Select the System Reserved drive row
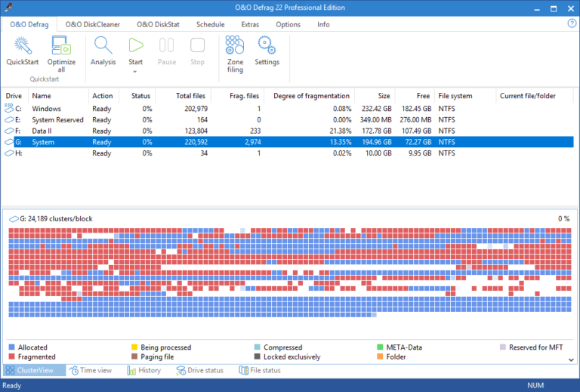580x392 pixels. coord(288,120)
